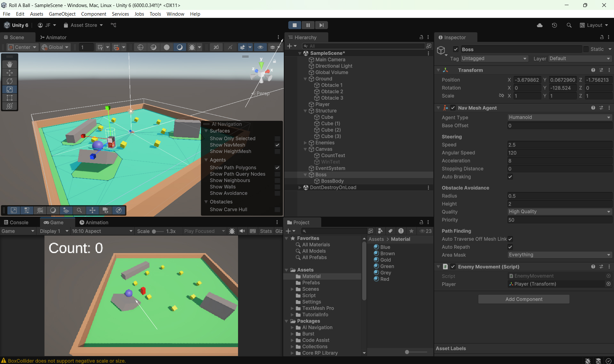This screenshot has width=614, height=364.
Task: Disable the Auto Braking checkbox
Action: coord(510,177)
